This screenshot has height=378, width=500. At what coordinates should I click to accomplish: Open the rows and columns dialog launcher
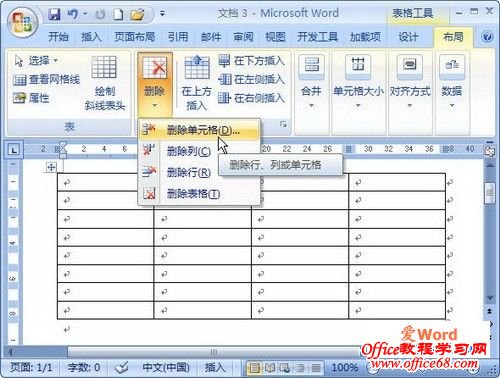(283, 125)
